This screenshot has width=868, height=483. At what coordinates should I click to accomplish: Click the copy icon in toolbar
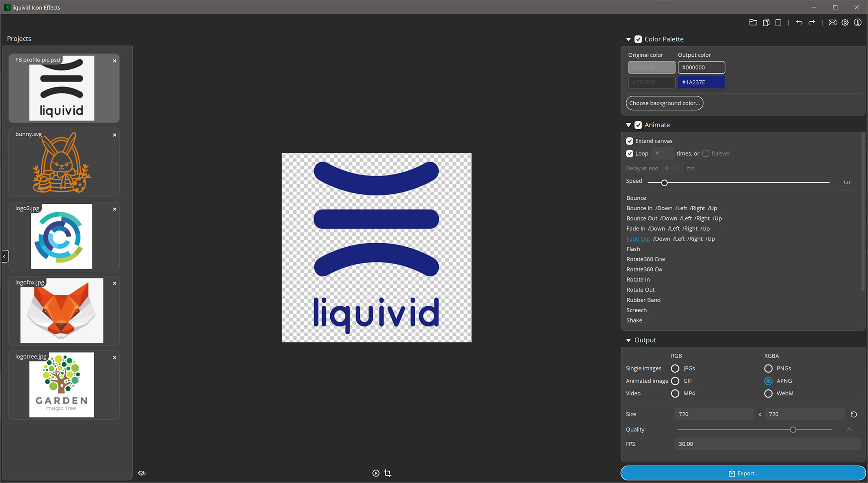coord(766,23)
